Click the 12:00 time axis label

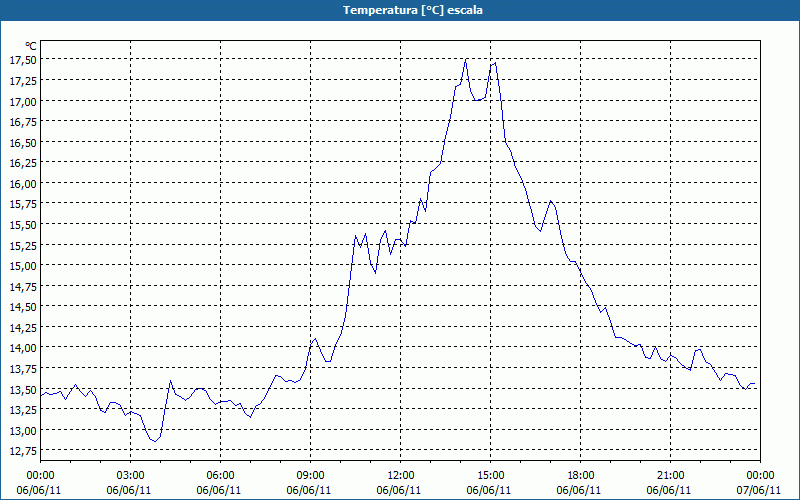401,476
